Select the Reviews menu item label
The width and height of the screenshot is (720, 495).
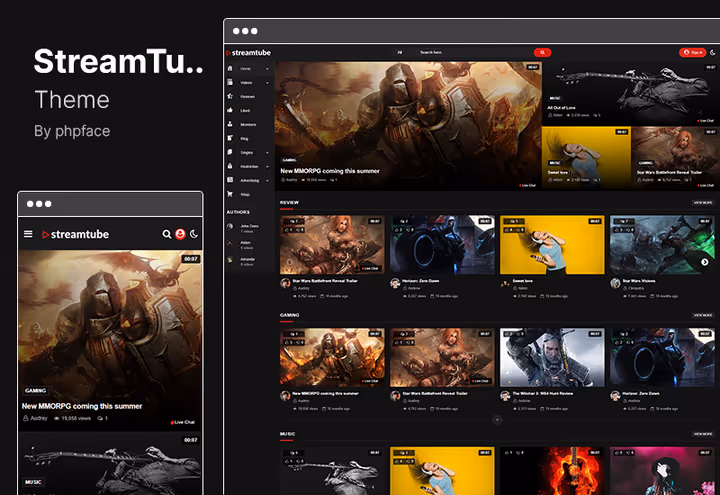pyautogui.click(x=248, y=97)
